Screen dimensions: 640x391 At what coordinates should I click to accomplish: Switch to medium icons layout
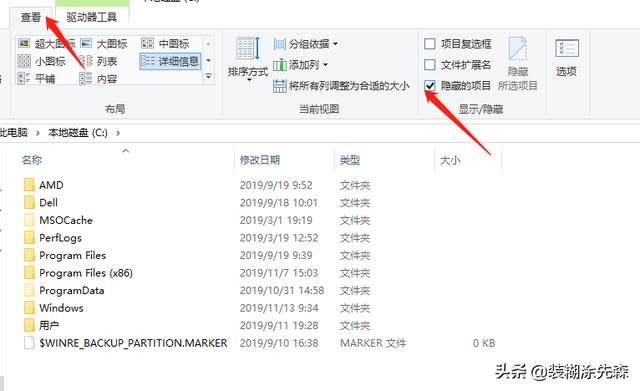click(x=165, y=43)
